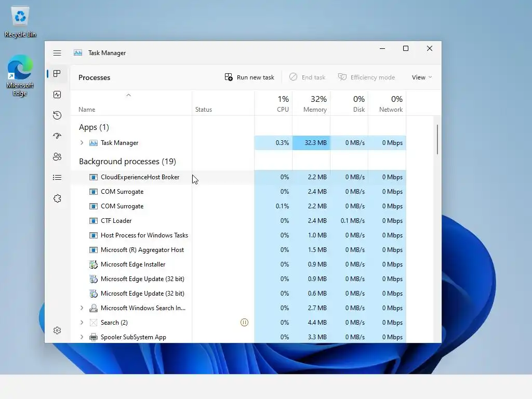
Task: Minimize the Task Manager window
Action: coord(382,48)
